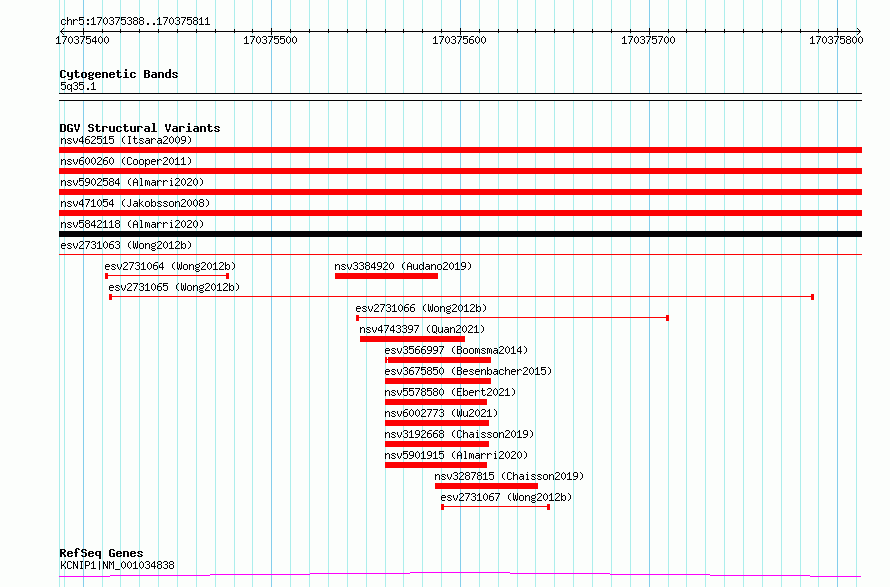Image resolution: width=890 pixels, height=587 pixels.
Task: Open KCNIP1|NM_001034838 gene label
Action: point(117,565)
